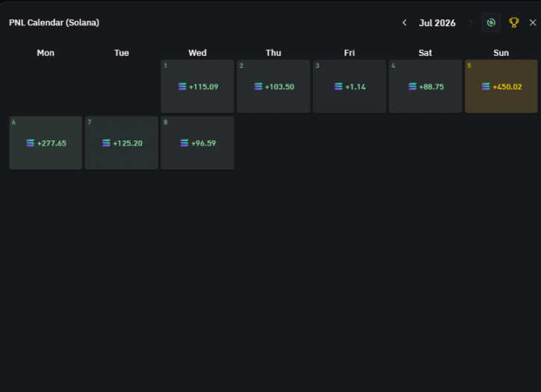Click the PNL Calendar (Solana) title
Image resolution: width=541 pixels, height=392 pixels.
tap(54, 22)
